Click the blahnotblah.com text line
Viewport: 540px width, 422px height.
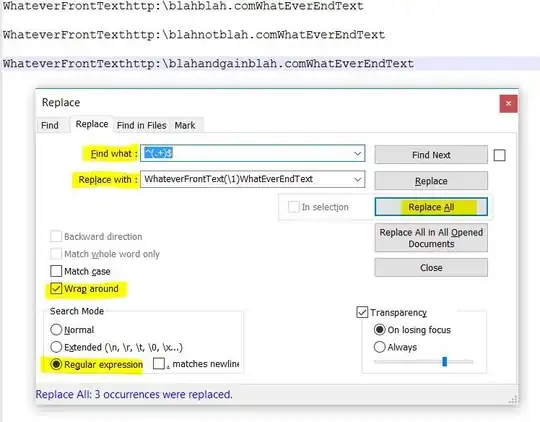coord(194,35)
